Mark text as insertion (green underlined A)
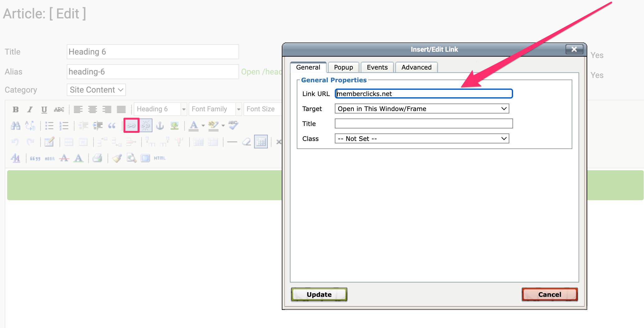 point(79,158)
